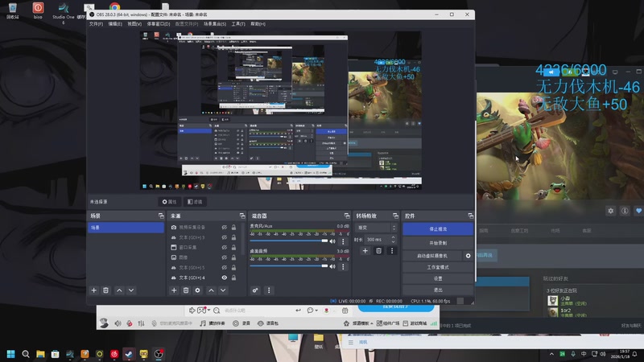Click Steam game info icon
This screenshot has height=362, width=644.
point(625,211)
